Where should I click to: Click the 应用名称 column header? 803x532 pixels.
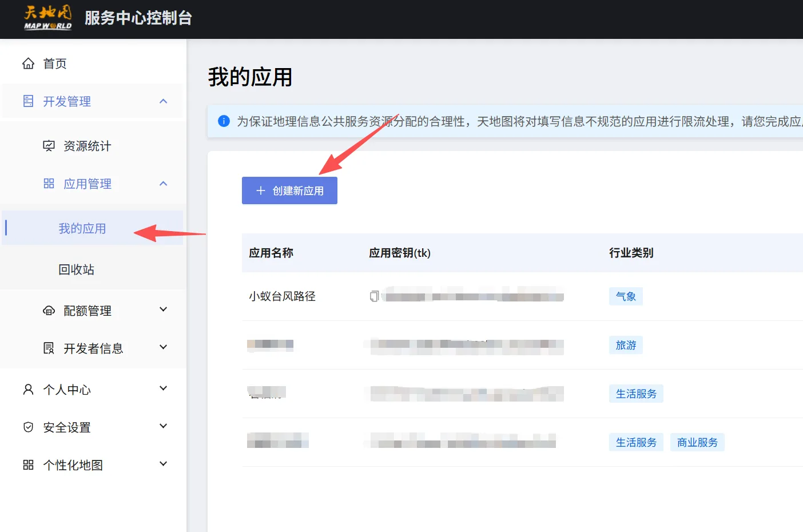pos(271,253)
